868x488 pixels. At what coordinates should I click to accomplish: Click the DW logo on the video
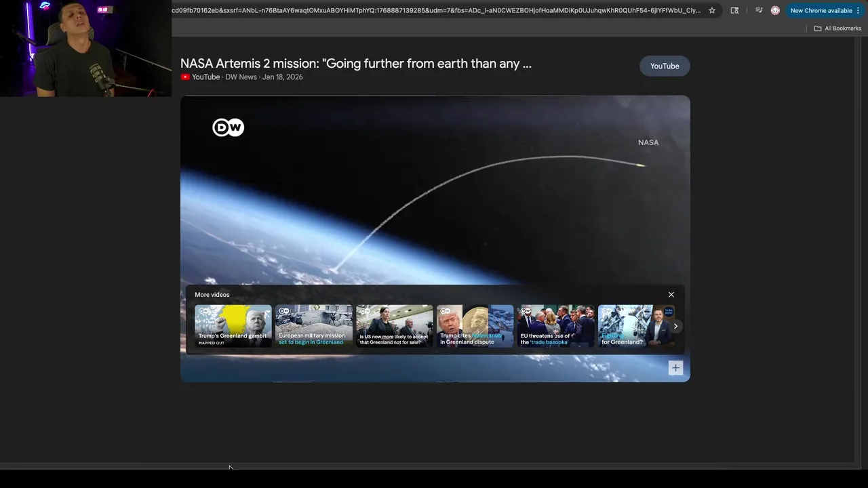coord(228,127)
